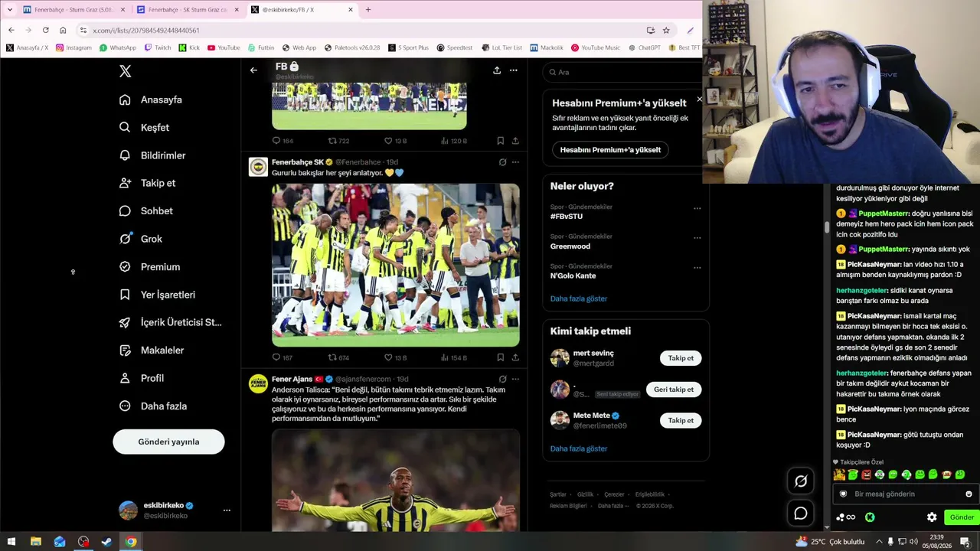Open options for the #FBvSTU trend
The image size is (980, 551).
(697, 208)
